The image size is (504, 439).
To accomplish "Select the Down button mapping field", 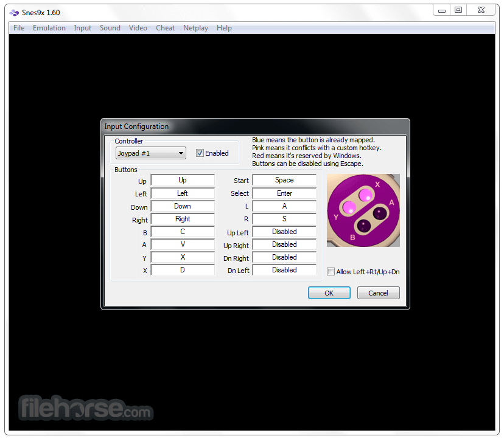I will click(183, 206).
